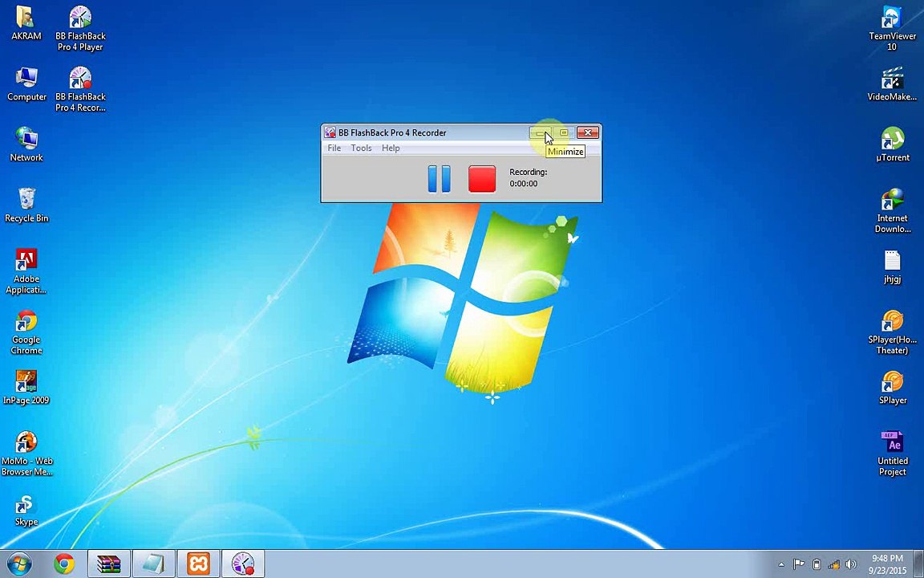Select the SPlayer desktop shortcut
This screenshot has height=578, width=924.
(x=892, y=388)
